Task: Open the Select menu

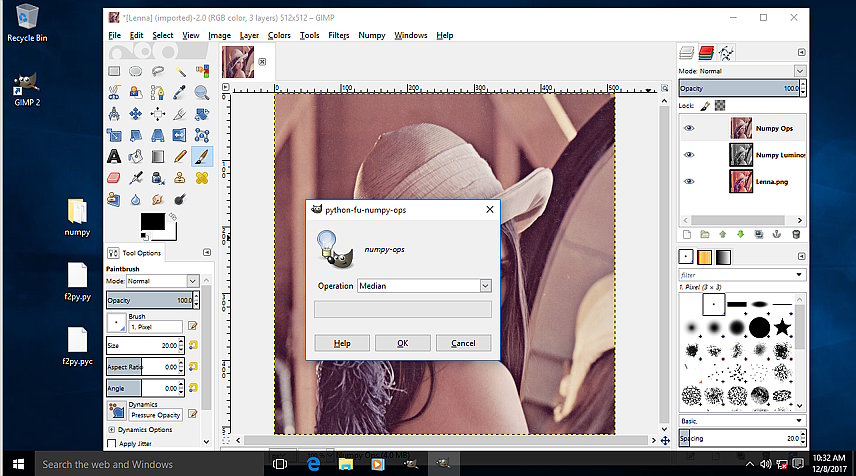Action: click(x=163, y=35)
